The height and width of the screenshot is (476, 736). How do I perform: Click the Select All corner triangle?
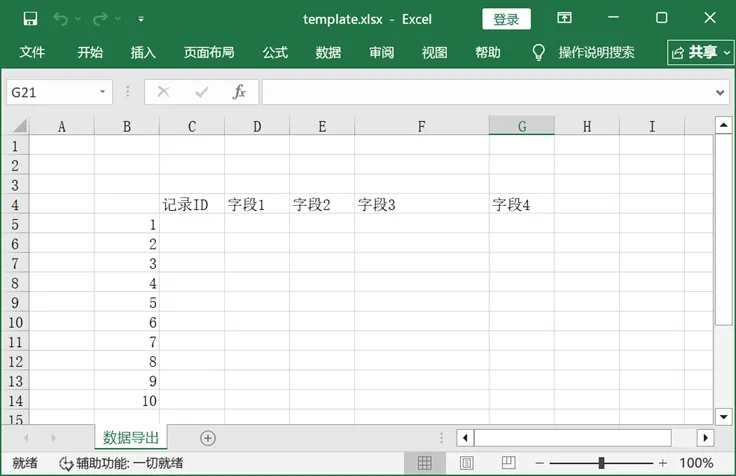[19, 126]
